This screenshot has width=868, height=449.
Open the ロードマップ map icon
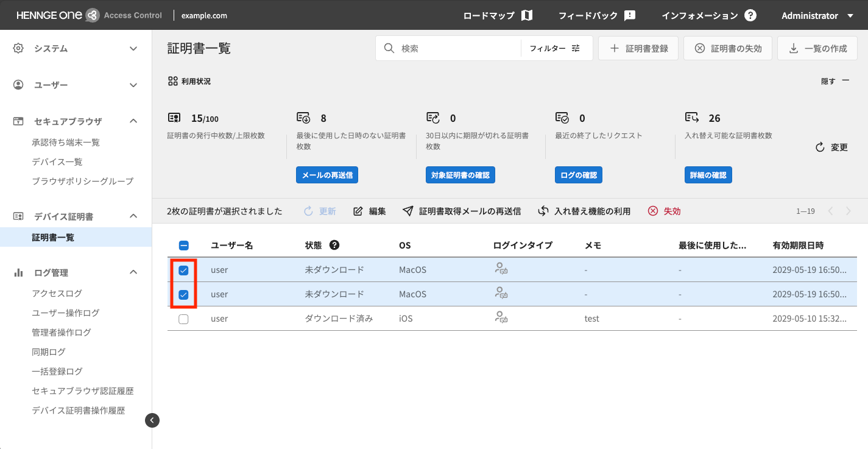point(527,15)
